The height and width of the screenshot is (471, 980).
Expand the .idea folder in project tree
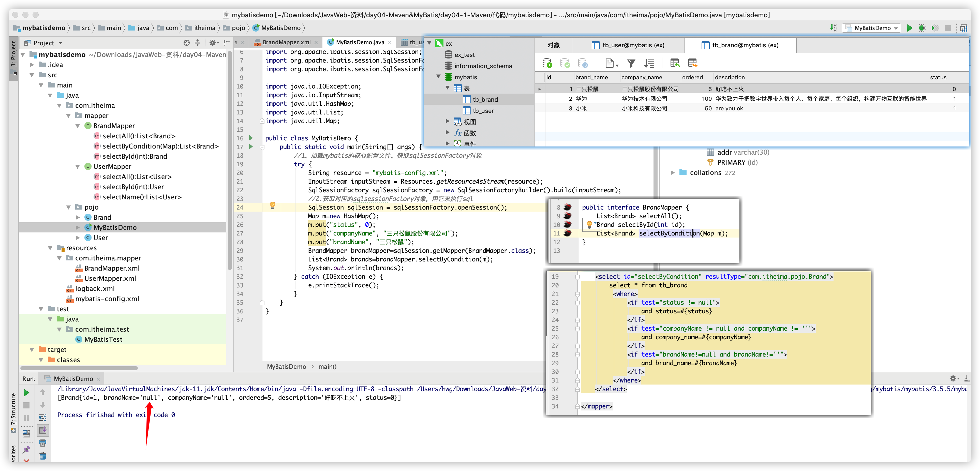[32, 65]
